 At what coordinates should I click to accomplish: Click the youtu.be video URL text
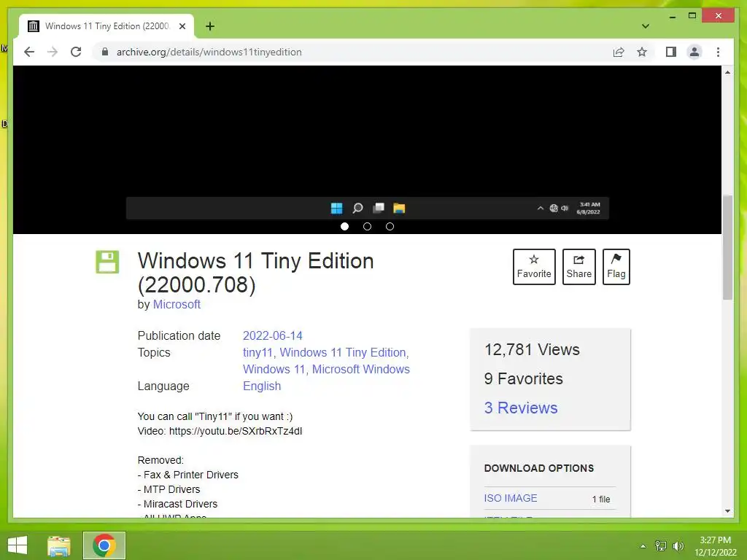pyautogui.click(x=236, y=431)
